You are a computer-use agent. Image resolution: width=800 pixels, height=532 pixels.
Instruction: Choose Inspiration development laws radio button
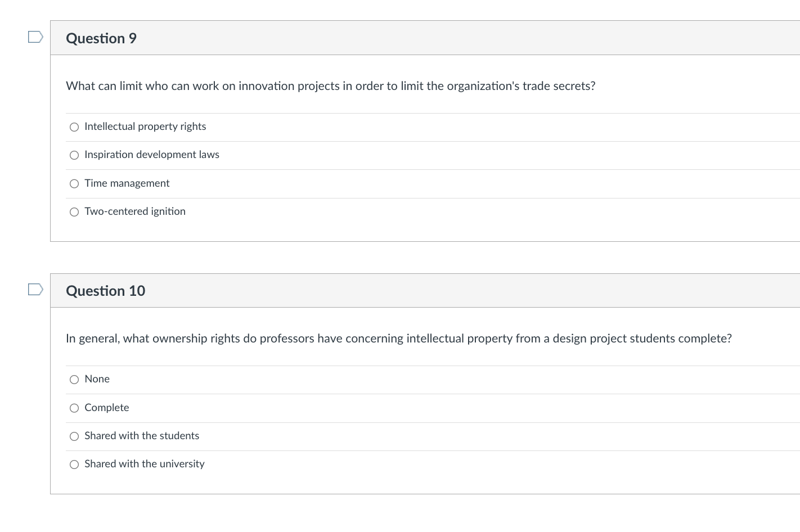click(74, 155)
